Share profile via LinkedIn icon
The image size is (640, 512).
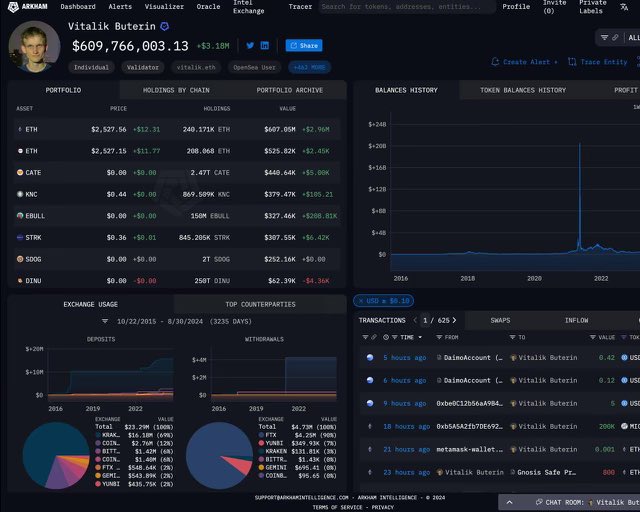pyautogui.click(x=264, y=45)
